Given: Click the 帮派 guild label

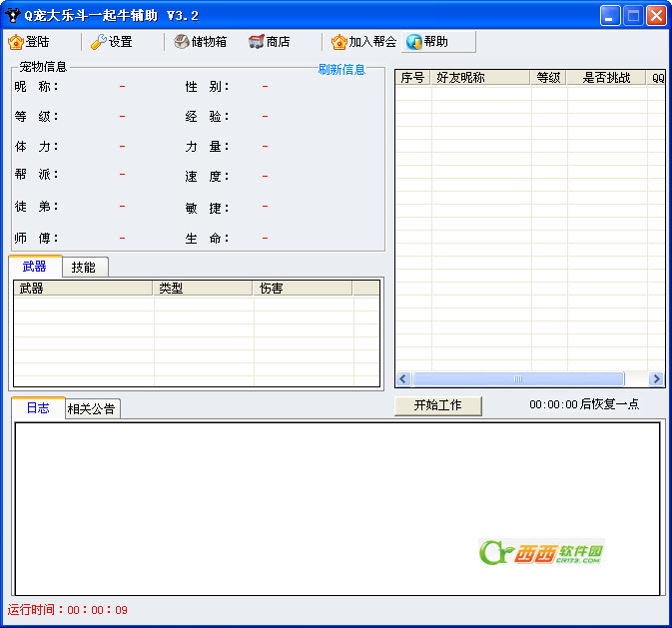Looking at the screenshot, I should point(36,174).
